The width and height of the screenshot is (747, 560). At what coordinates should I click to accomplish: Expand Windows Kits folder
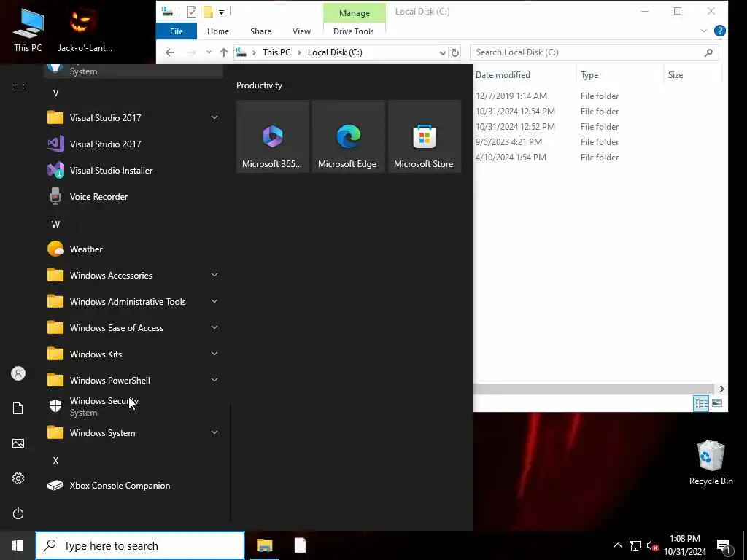[x=214, y=354]
